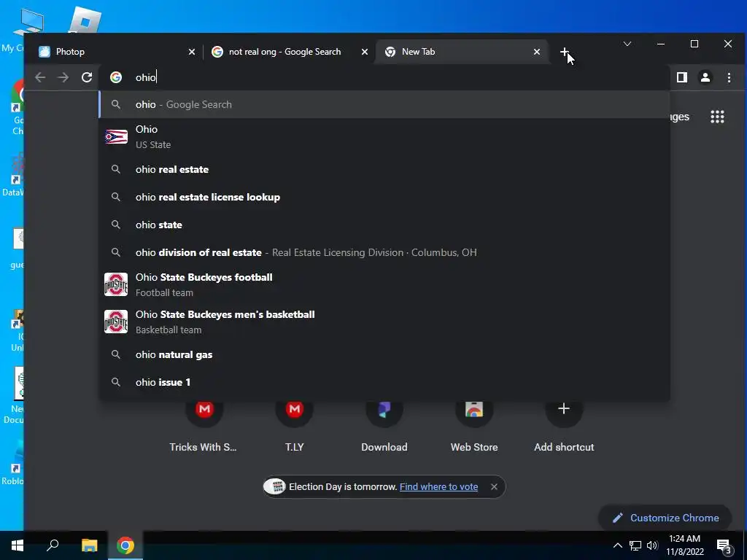Open the tab search dropdown chevron
The height and width of the screenshot is (560, 747).
627,44
